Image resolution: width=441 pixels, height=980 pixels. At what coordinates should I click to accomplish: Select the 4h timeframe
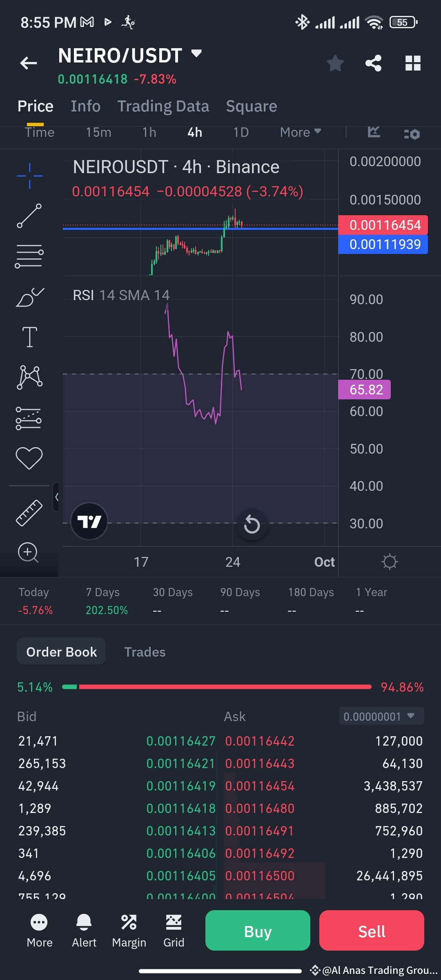click(195, 132)
